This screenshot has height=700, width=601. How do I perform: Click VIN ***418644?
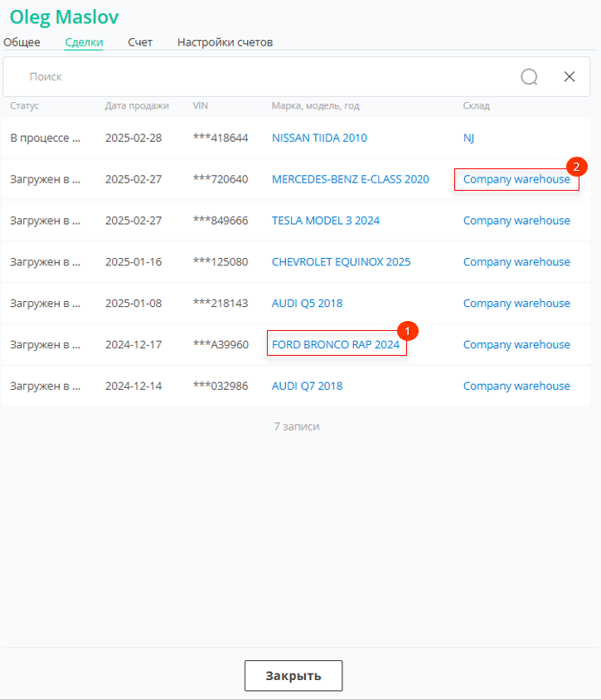point(221,138)
